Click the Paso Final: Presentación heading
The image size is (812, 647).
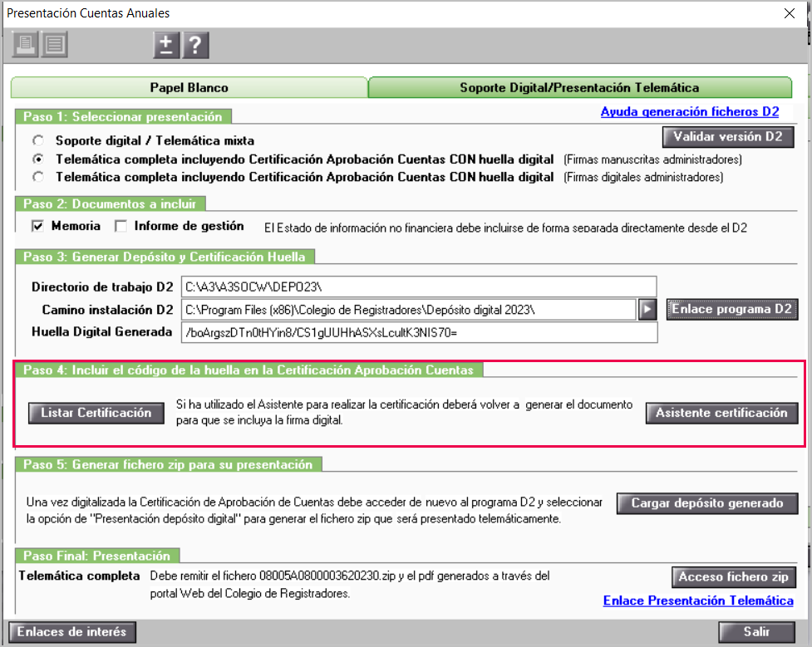point(97,556)
